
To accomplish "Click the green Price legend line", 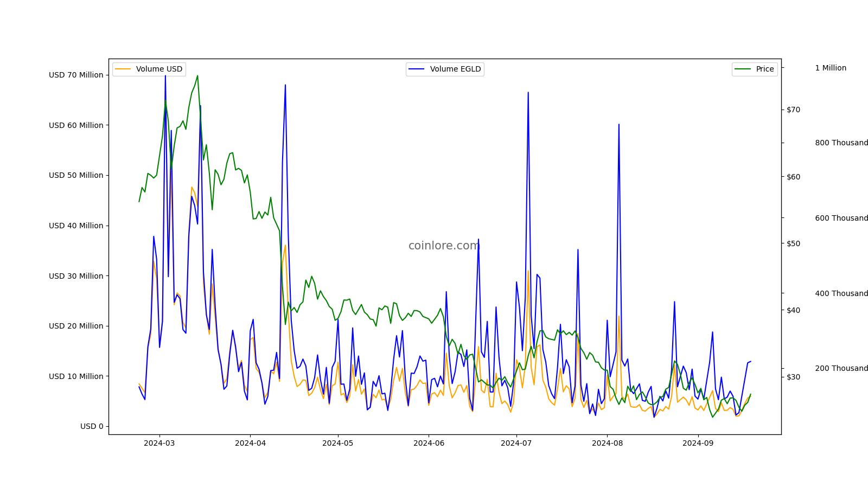I will coord(743,69).
